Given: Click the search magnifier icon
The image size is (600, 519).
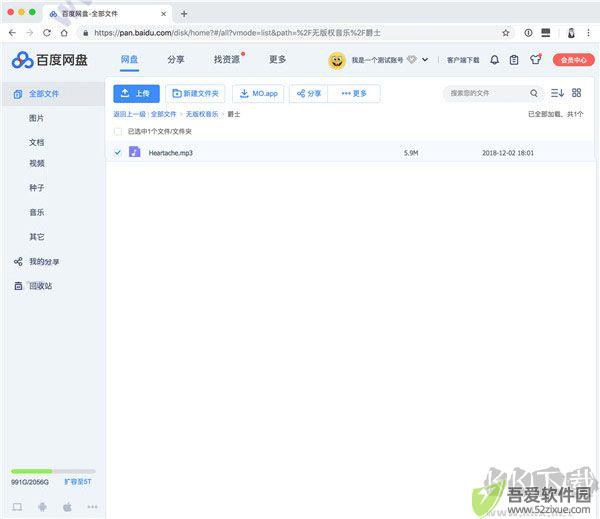Looking at the screenshot, I should (534, 93).
